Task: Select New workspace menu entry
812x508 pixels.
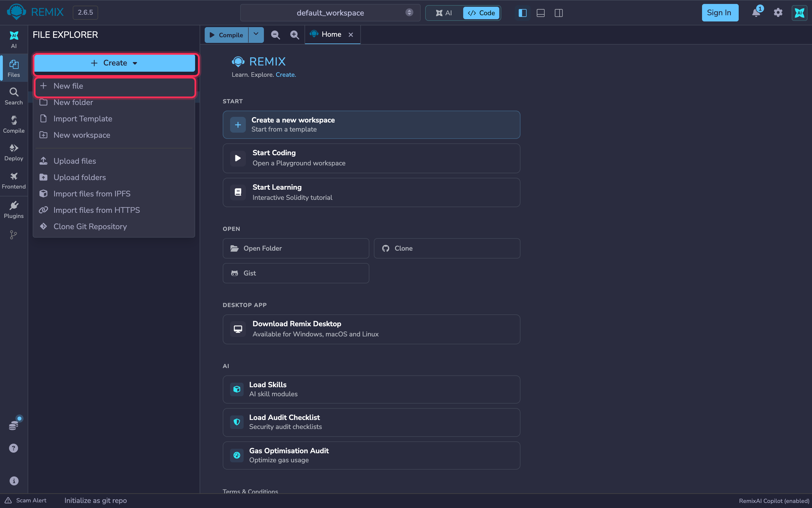Action: click(114, 135)
